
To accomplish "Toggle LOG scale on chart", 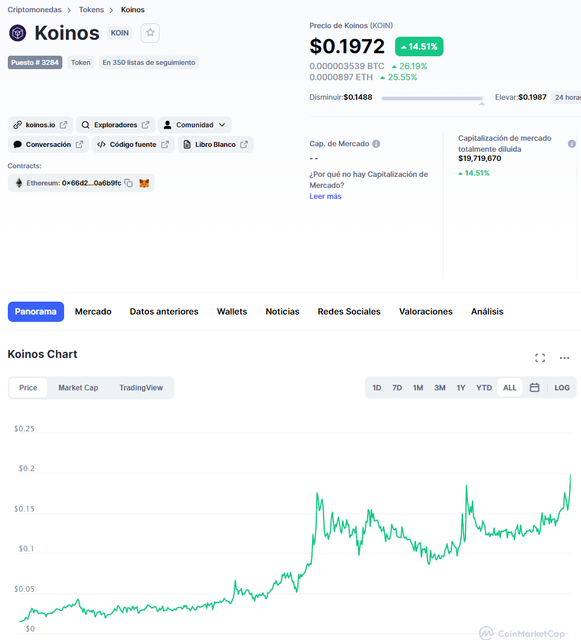I will pyautogui.click(x=562, y=388).
